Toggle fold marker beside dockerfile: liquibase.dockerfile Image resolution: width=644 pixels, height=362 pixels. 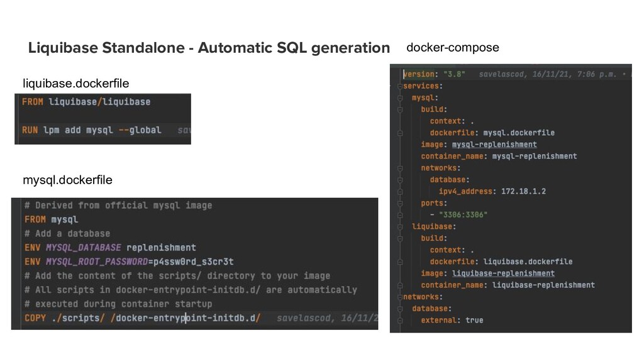pos(399,261)
